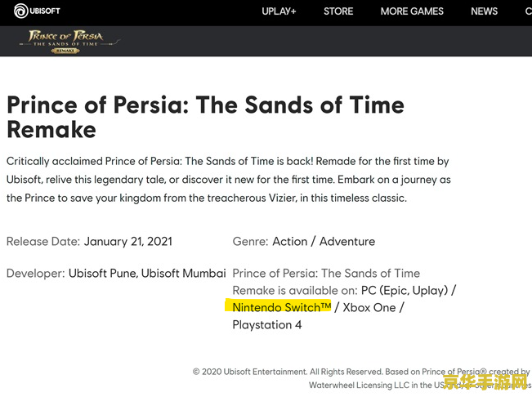Open the UPLAY+ menu item
532x397 pixels.
pos(279,11)
